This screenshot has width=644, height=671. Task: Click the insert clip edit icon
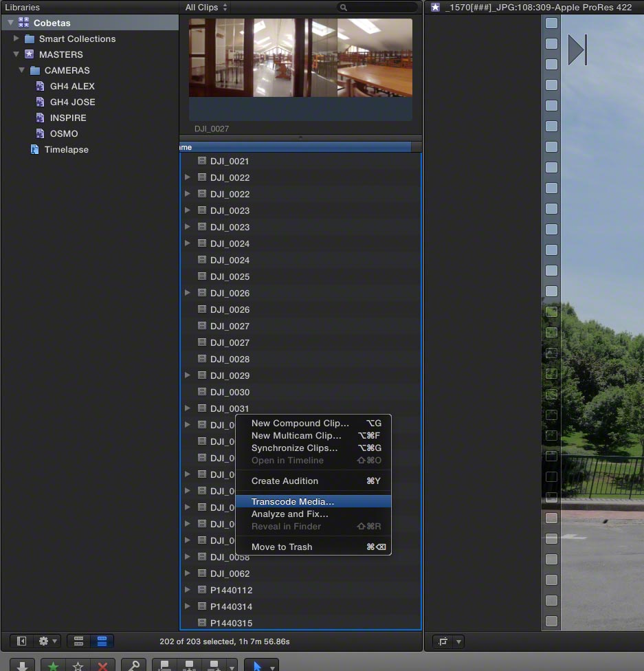[189, 665]
